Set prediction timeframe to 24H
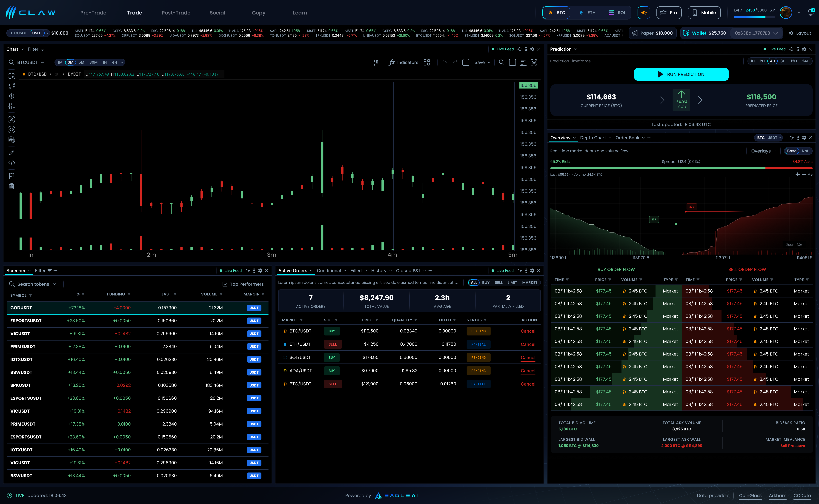819x504 pixels. (x=805, y=61)
